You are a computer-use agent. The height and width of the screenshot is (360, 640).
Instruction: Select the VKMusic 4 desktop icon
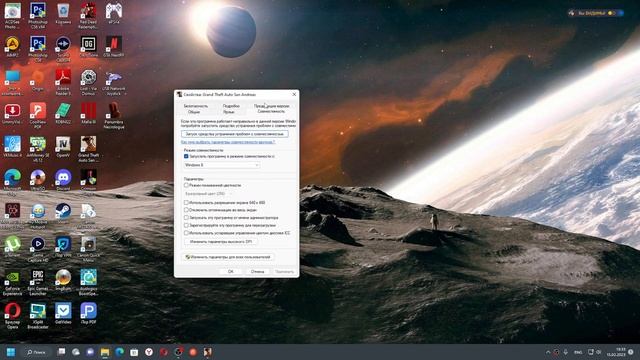pyautogui.click(x=12, y=147)
